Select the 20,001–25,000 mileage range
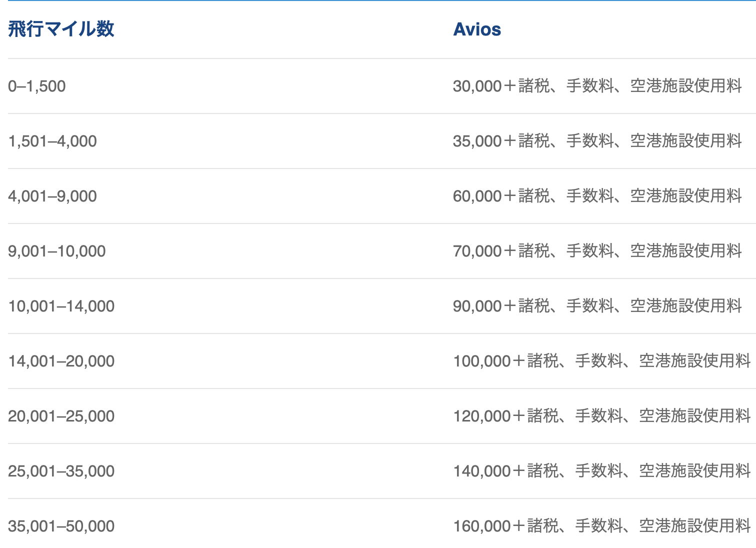The image size is (756, 548). (61, 416)
